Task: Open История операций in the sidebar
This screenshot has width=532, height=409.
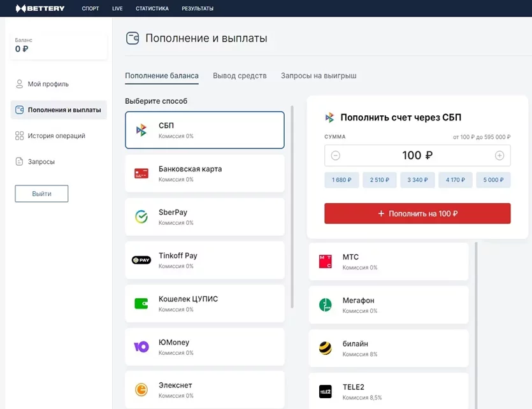Action: coord(56,136)
